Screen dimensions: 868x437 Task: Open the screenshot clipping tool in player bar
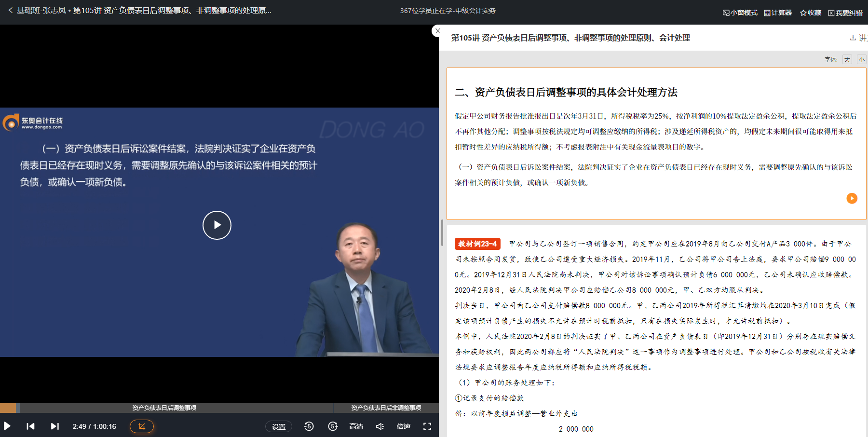pos(141,426)
